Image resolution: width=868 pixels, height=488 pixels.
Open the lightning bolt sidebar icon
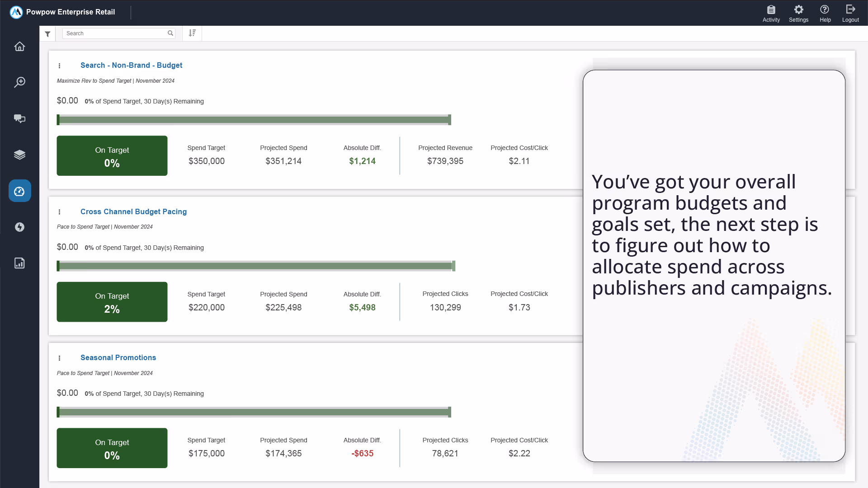pyautogui.click(x=19, y=227)
